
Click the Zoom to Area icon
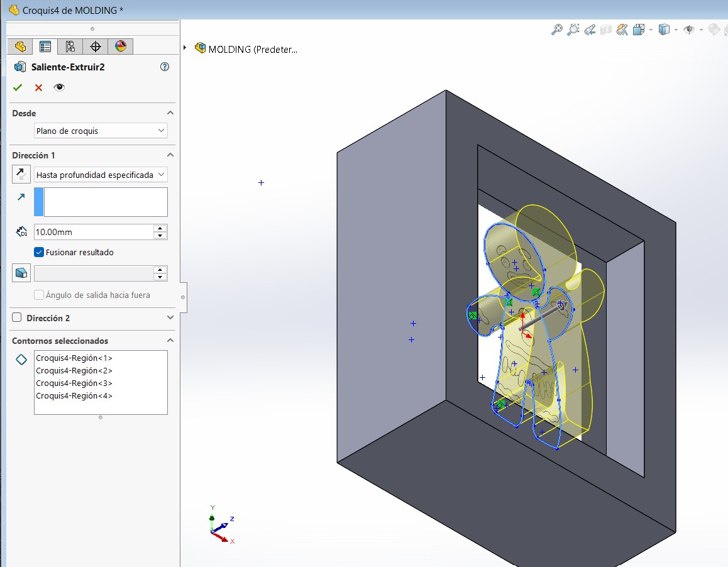[573, 30]
